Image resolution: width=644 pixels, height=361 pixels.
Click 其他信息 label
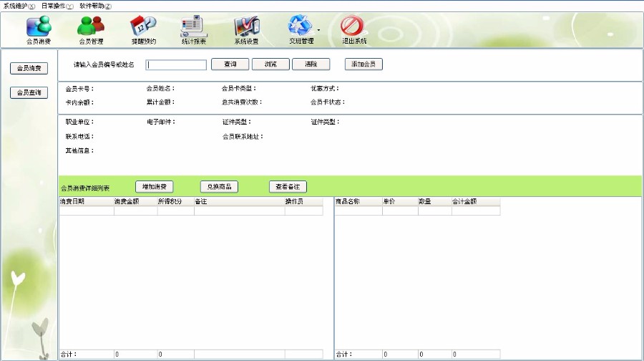coord(79,151)
